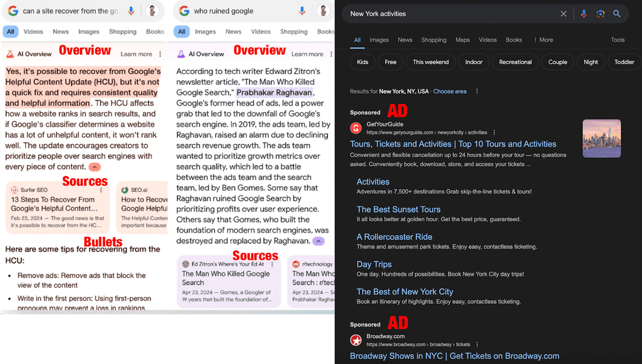The height and width of the screenshot is (364, 642).
Task: Open the 'Activities' sitelink
Action: (373, 182)
